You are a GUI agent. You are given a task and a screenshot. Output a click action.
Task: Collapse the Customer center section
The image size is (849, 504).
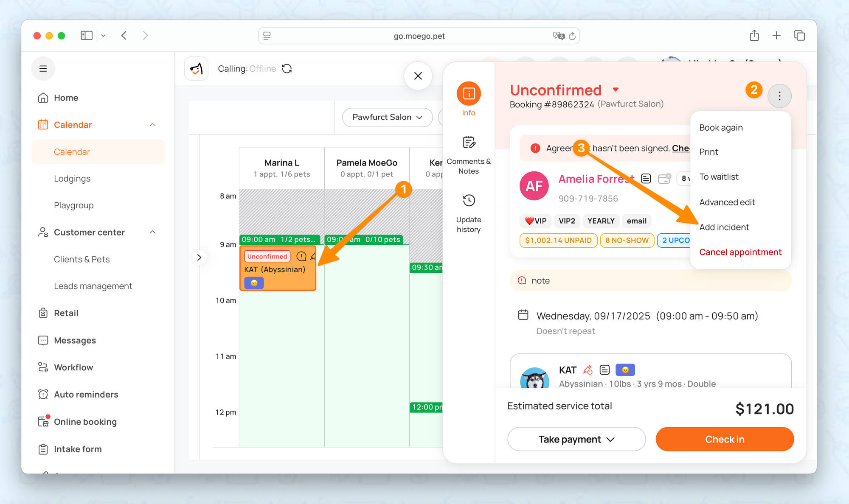[x=152, y=232]
